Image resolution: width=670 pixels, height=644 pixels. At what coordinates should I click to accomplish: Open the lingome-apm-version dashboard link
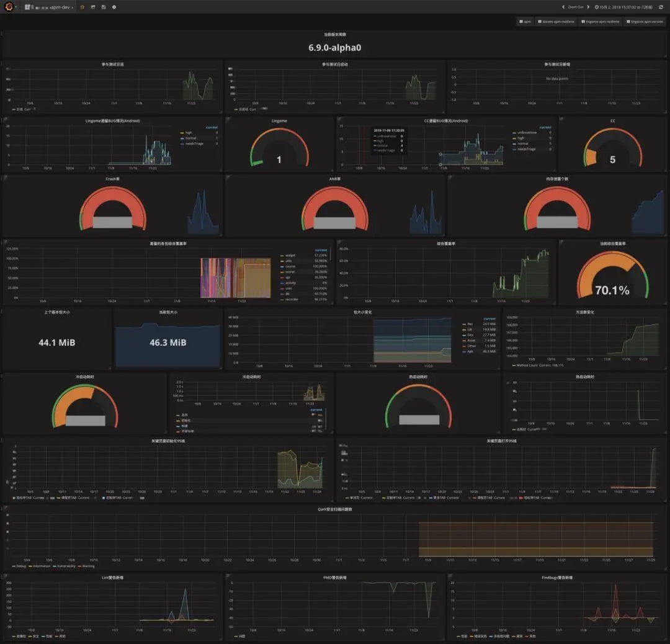(645, 21)
